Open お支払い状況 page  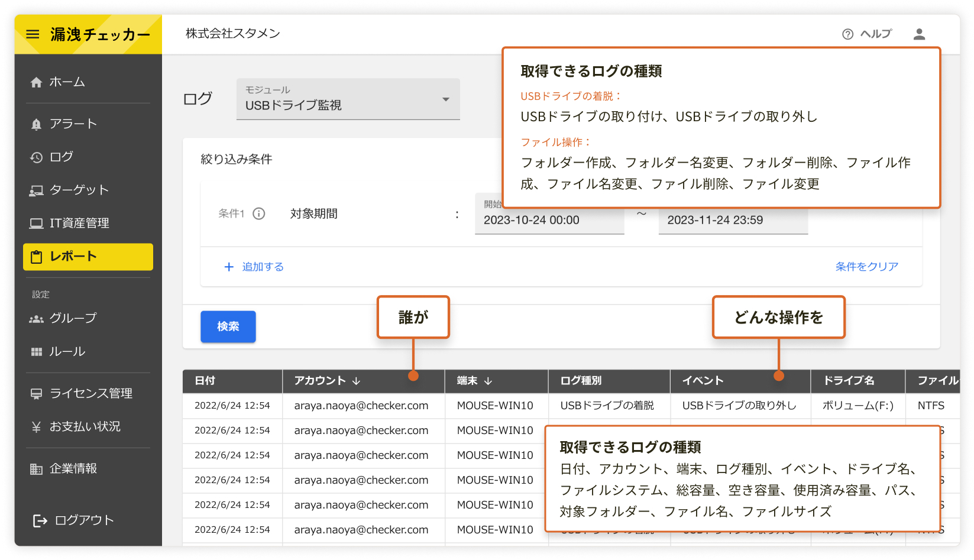click(88, 427)
